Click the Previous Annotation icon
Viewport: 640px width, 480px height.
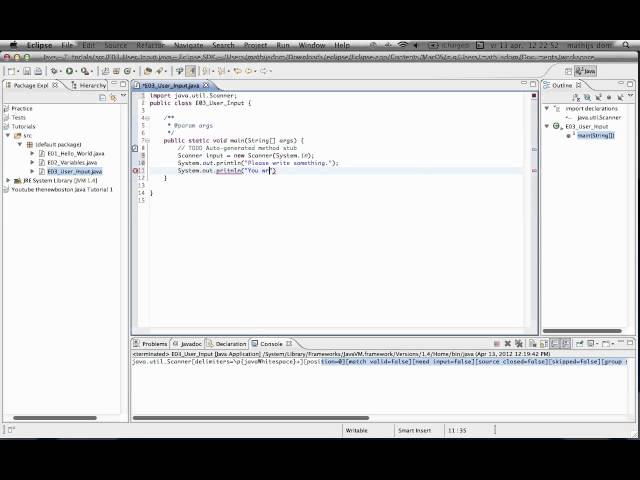click(221, 71)
